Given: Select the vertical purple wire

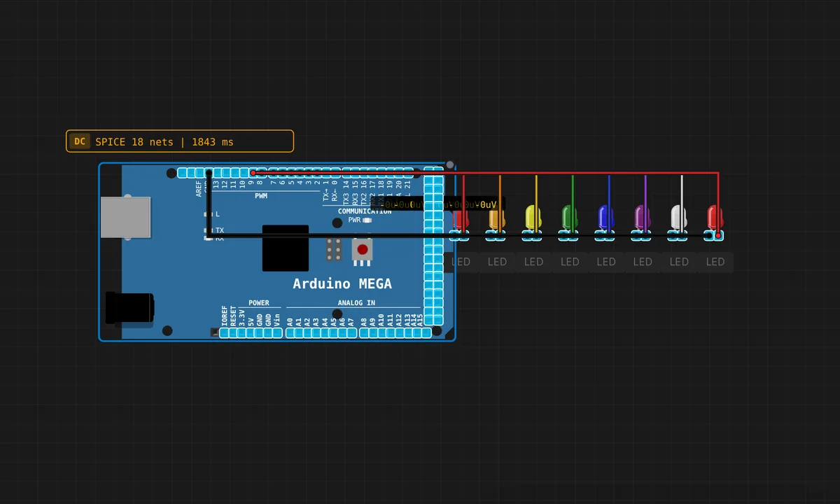Looking at the screenshot, I should (645, 192).
